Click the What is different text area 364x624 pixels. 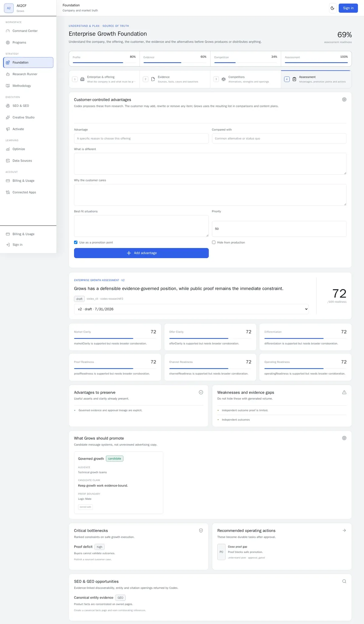[210, 164]
